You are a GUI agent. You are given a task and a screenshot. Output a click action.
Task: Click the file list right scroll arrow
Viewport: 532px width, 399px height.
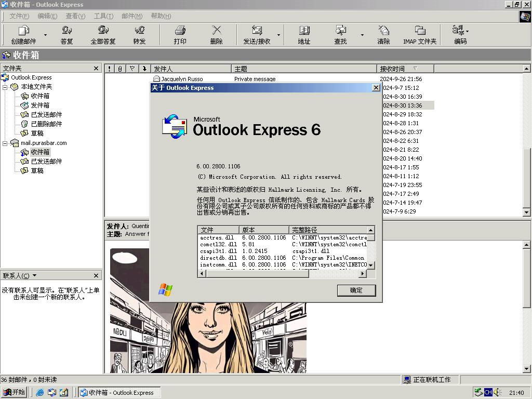coord(363,273)
